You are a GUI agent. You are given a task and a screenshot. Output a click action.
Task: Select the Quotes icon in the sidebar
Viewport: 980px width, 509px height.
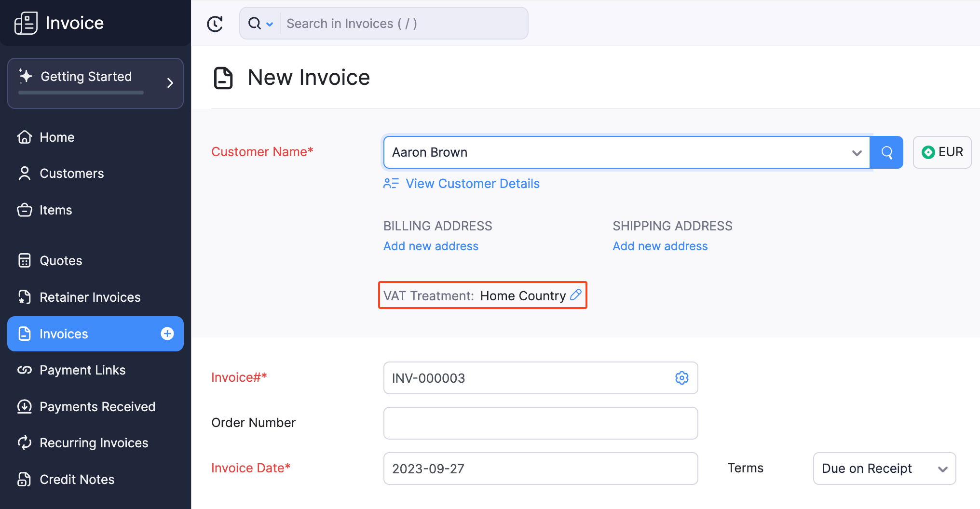click(x=25, y=260)
